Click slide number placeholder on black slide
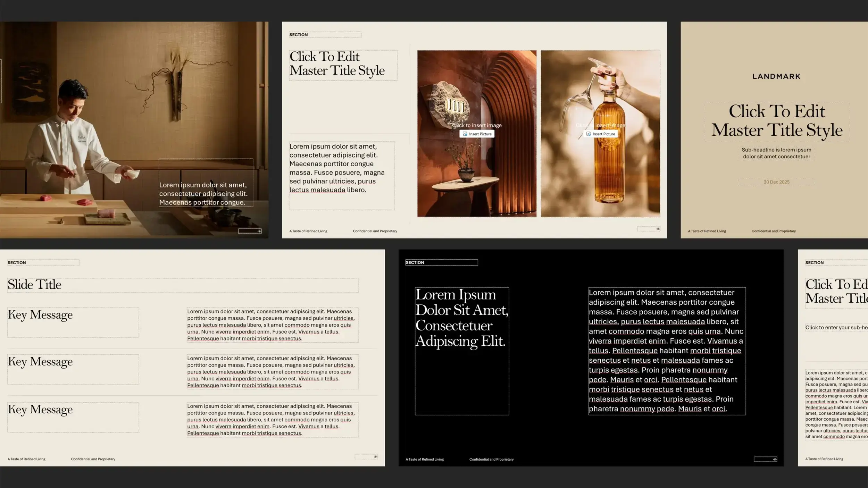 tap(765, 459)
